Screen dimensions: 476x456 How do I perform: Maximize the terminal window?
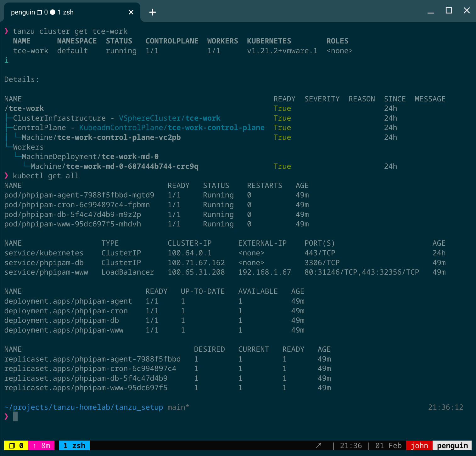pos(449,11)
